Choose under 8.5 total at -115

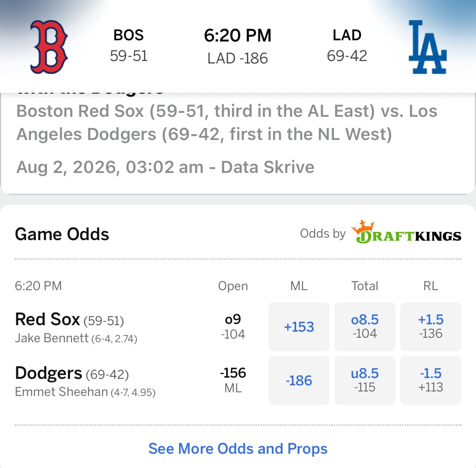tap(365, 381)
